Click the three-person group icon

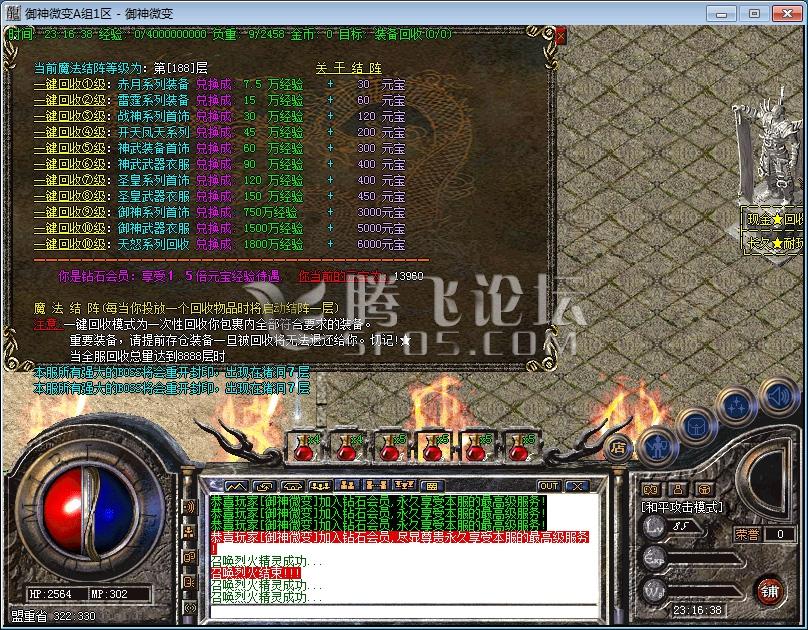click(320, 486)
